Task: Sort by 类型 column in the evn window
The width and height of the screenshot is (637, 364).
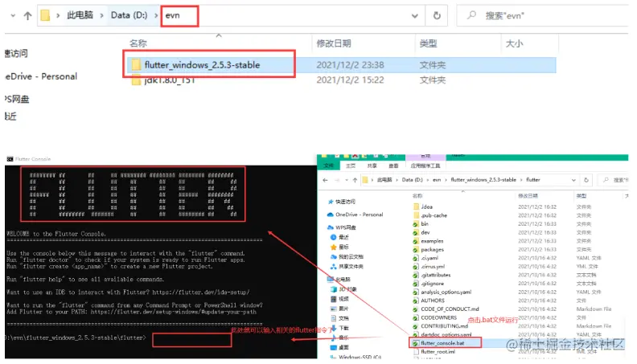Action: (428, 43)
